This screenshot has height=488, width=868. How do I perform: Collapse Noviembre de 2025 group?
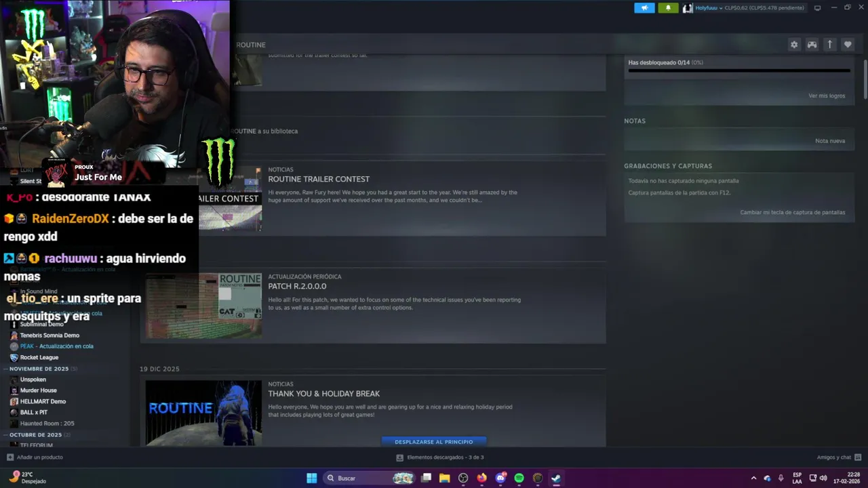6,369
